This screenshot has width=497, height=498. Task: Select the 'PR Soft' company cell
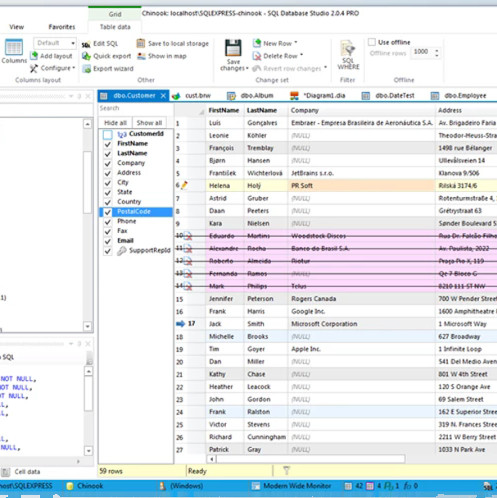tap(361, 186)
